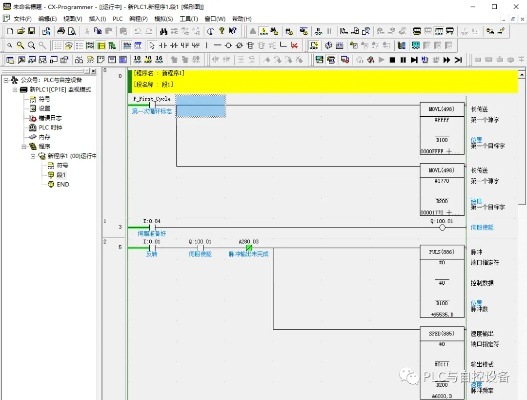Open Find with the binoculars icon

[x=163, y=31]
